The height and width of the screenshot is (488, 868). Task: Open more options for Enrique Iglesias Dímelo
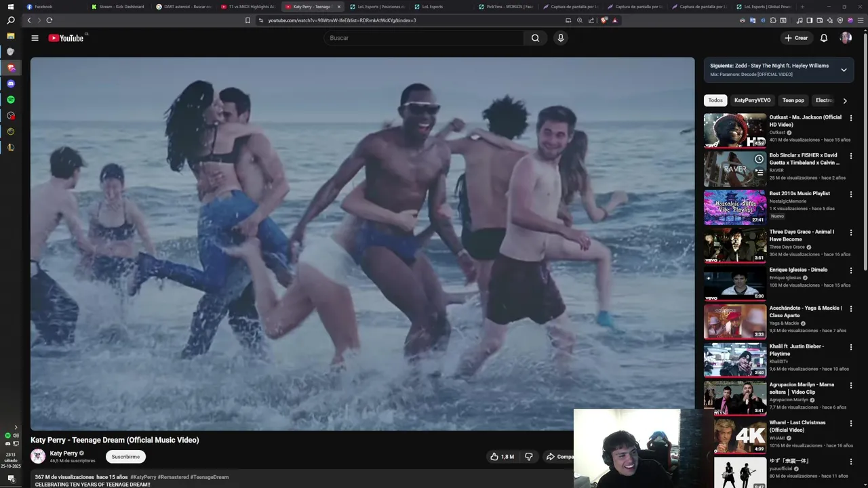click(x=851, y=270)
